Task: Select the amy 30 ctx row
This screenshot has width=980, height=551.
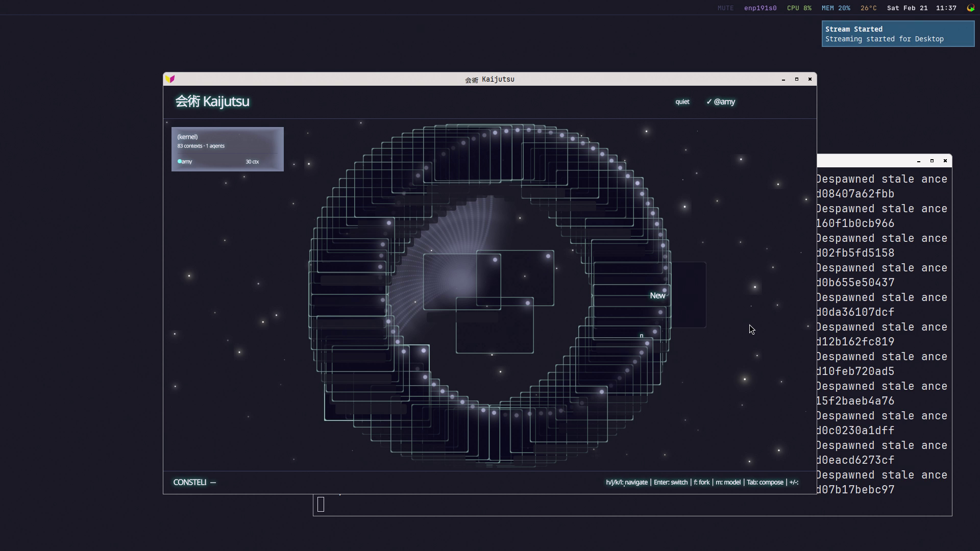Action: (x=218, y=162)
